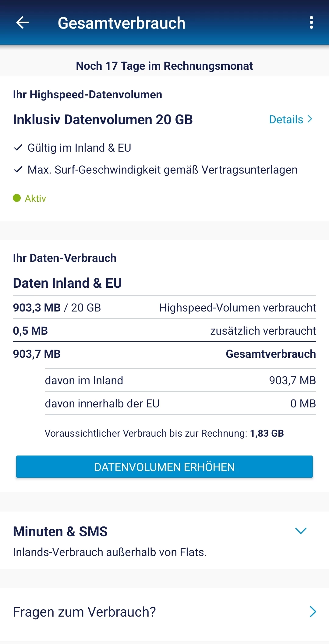The width and height of the screenshot is (329, 644).
Task: Click the Aktiv status label
Action: (35, 199)
